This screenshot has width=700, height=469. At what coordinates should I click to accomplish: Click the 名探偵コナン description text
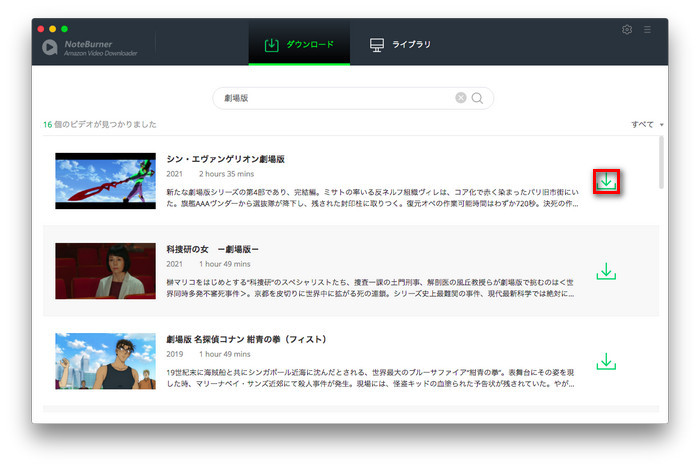tap(371, 378)
